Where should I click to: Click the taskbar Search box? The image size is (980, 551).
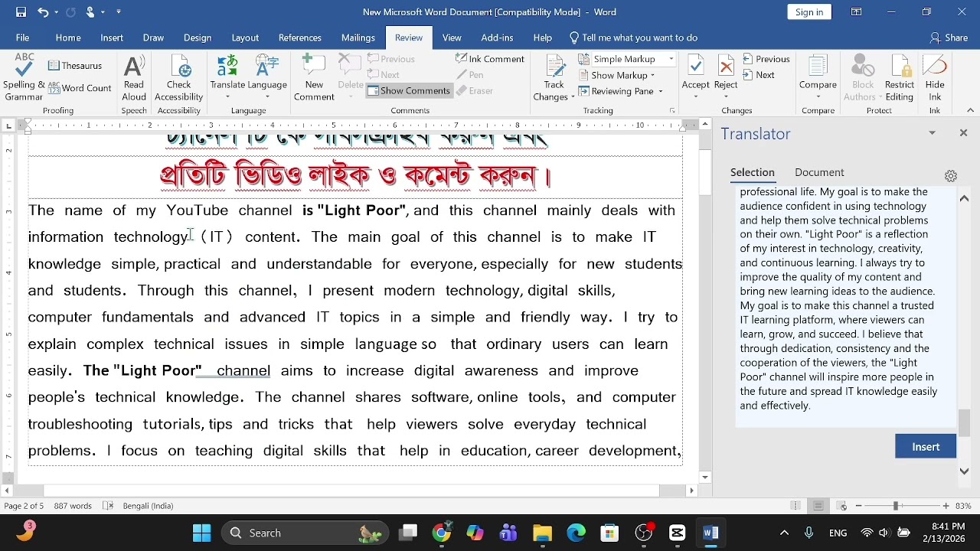pyautogui.click(x=306, y=533)
